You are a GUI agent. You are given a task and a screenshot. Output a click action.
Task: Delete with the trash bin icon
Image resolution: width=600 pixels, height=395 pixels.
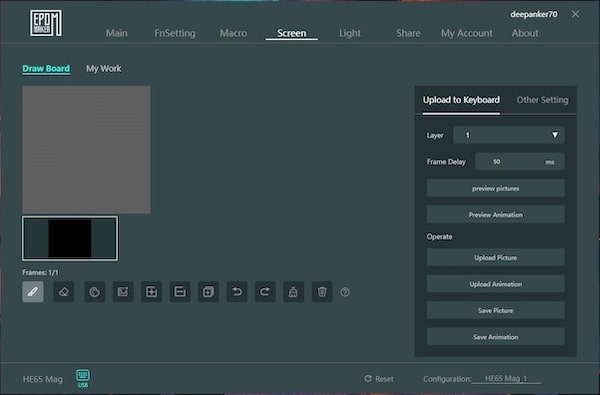322,292
